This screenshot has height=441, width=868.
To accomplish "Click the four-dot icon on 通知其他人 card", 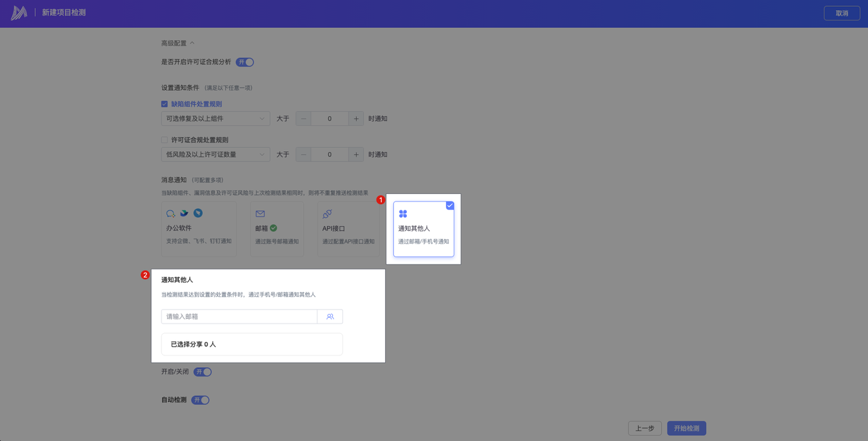I will 403,214.
